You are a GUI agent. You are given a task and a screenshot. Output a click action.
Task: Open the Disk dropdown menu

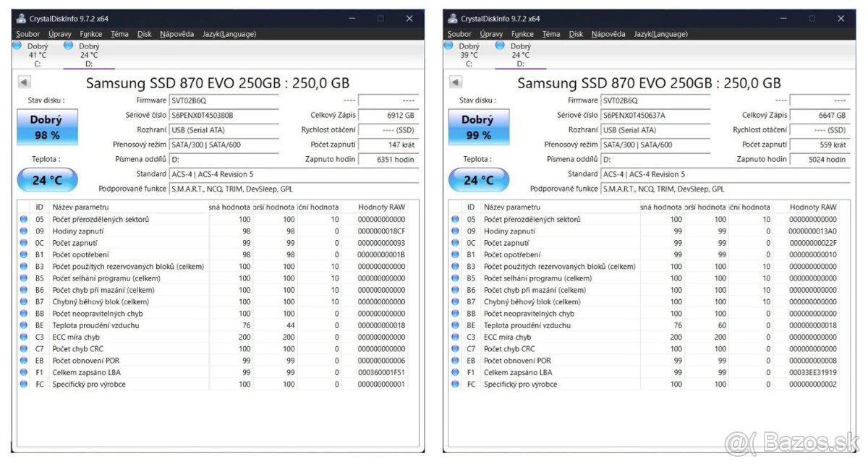click(144, 33)
